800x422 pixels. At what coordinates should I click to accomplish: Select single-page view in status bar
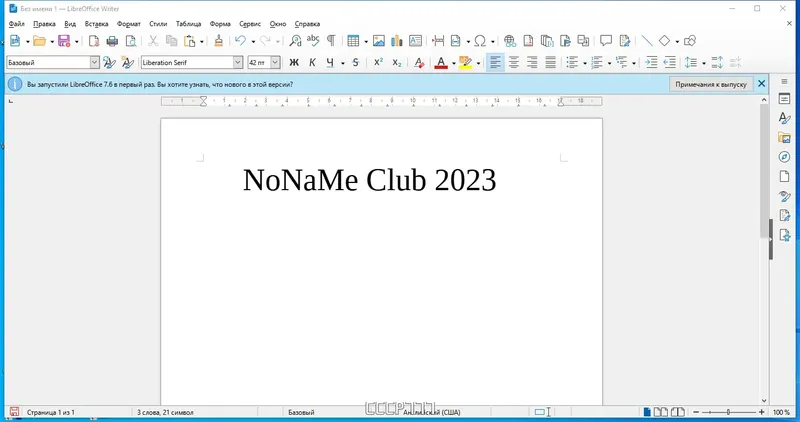(647, 412)
